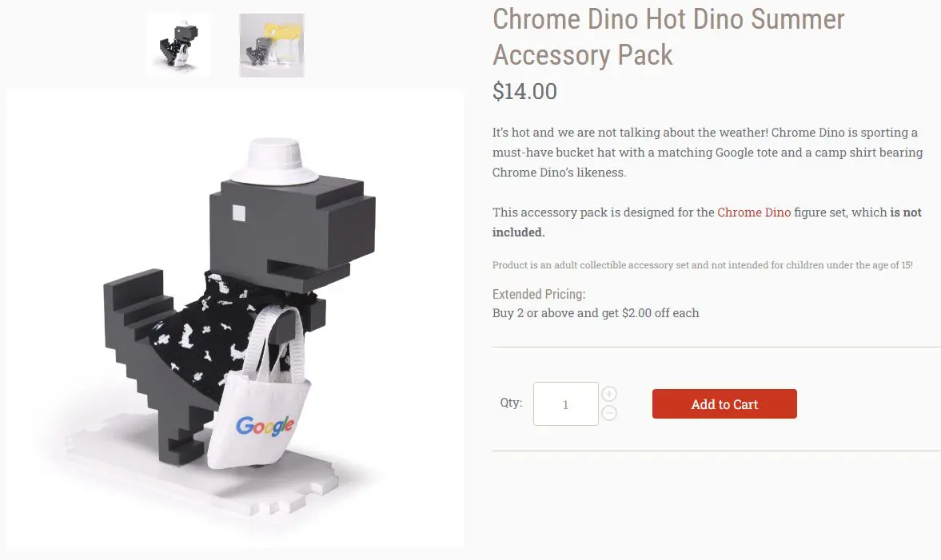Click the Extended Pricing label
The height and width of the screenshot is (560, 941).
[539, 295]
